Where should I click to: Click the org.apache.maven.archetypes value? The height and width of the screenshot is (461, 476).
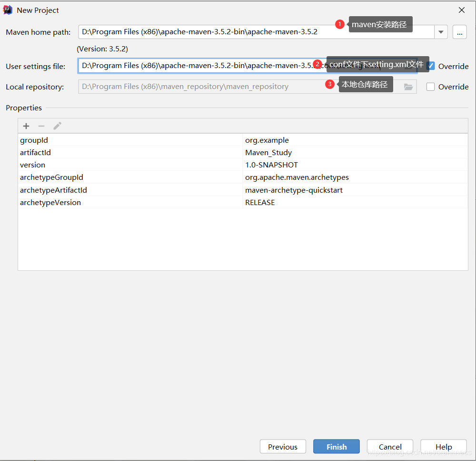coord(355,177)
